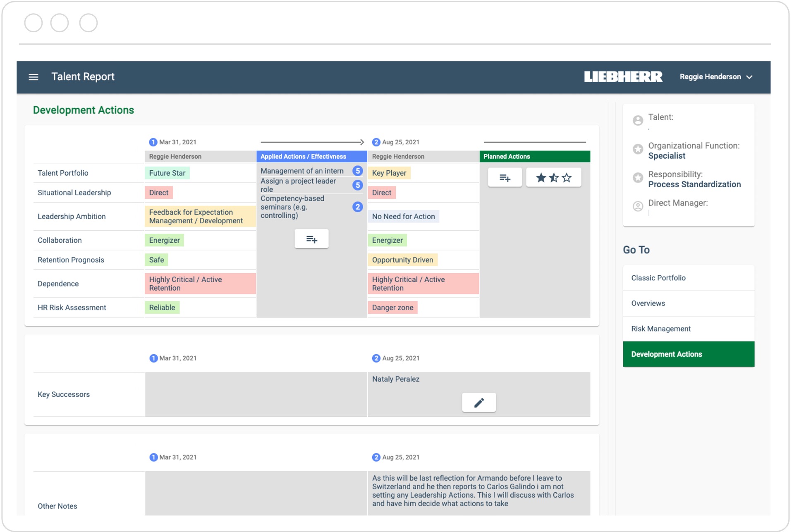Click the add-action icon under Planned Actions

(505, 178)
